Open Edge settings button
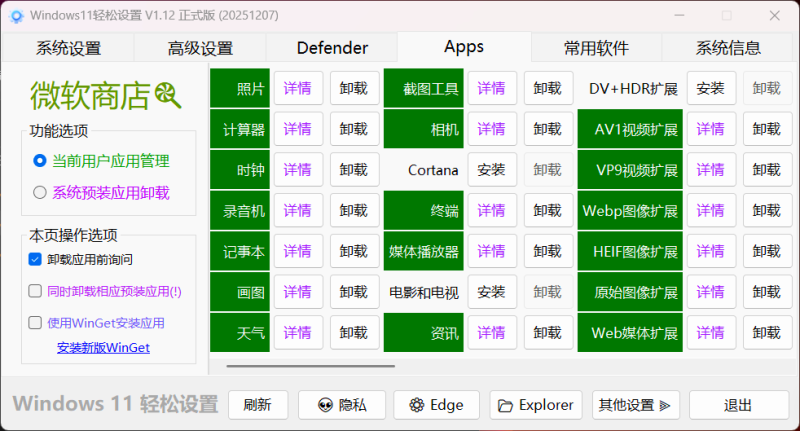The image size is (800, 431). point(436,405)
